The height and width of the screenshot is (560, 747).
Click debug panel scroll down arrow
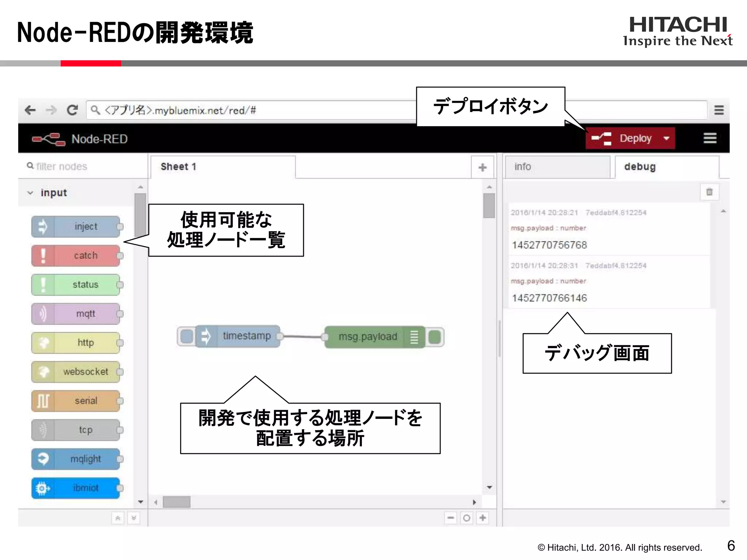(x=723, y=502)
